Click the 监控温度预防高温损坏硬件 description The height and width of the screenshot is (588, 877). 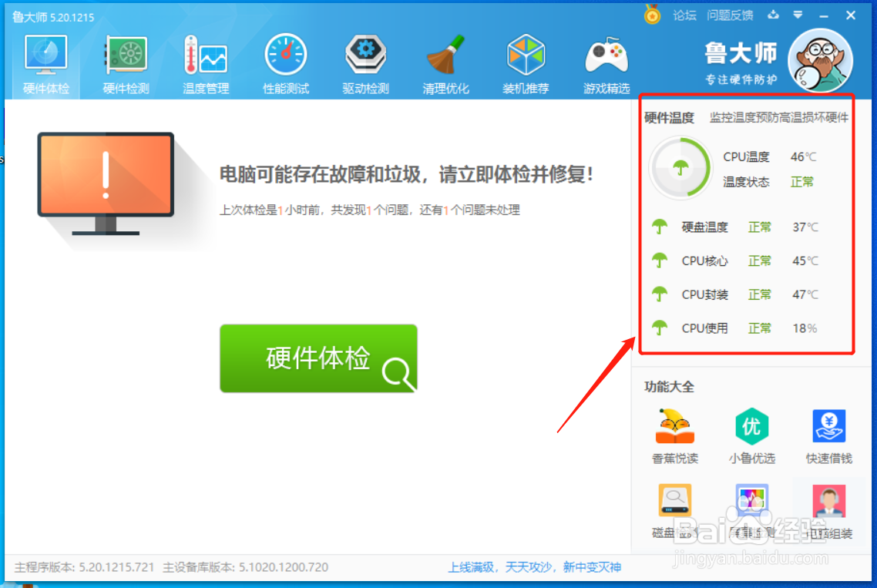[778, 117]
